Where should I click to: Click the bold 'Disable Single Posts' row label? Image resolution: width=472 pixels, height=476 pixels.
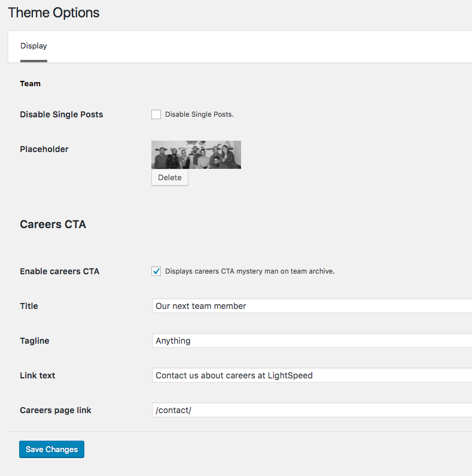[x=62, y=114]
